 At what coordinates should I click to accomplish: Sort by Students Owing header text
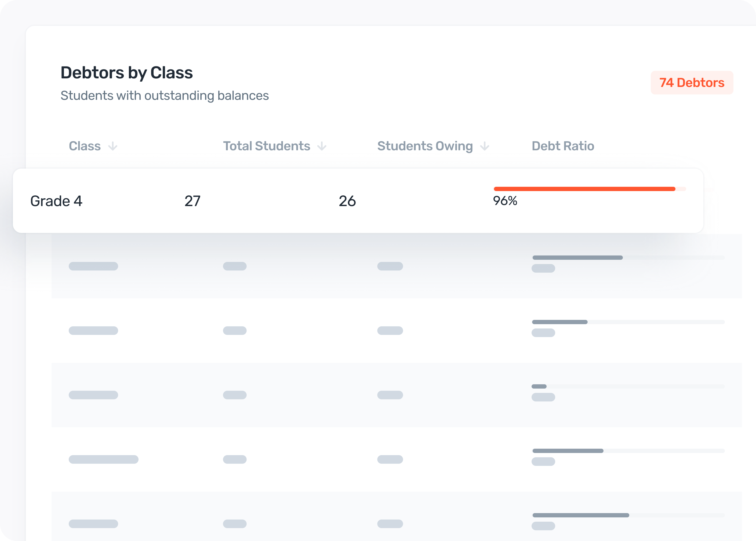point(425,146)
